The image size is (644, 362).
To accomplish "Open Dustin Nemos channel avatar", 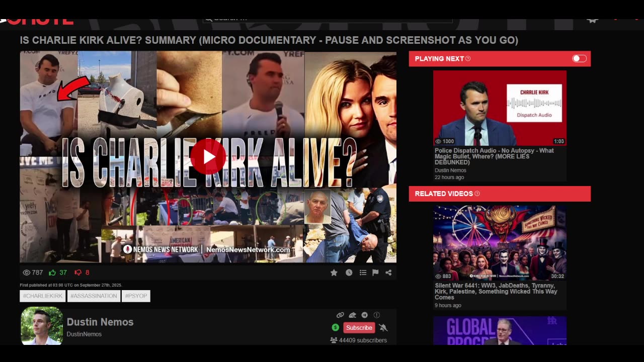I will (42, 326).
